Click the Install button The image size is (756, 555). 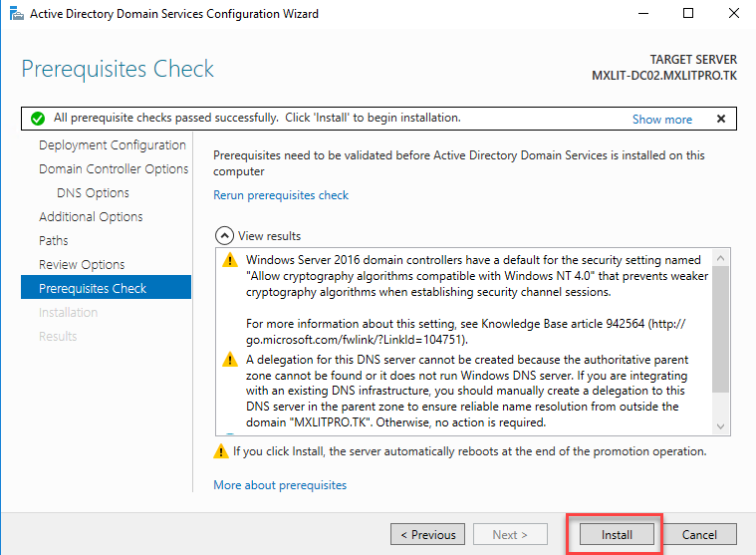pyautogui.click(x=617, y=534)
